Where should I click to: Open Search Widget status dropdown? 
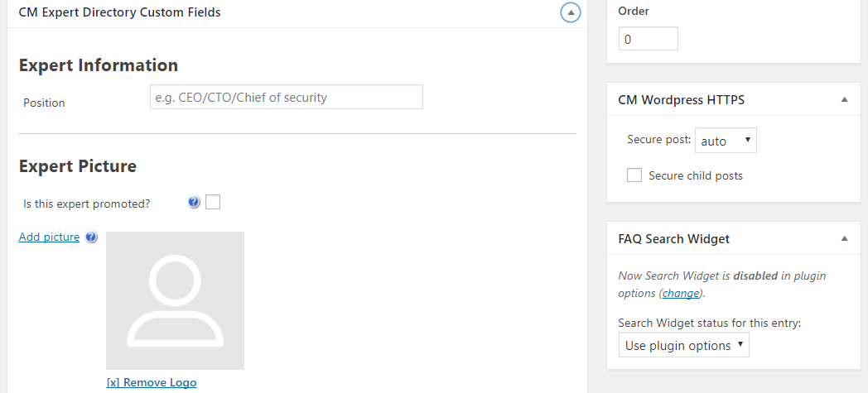(683, 345)
